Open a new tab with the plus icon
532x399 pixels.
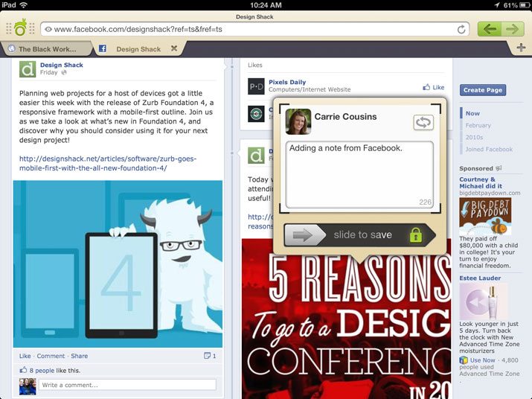(x=521, y=48)
